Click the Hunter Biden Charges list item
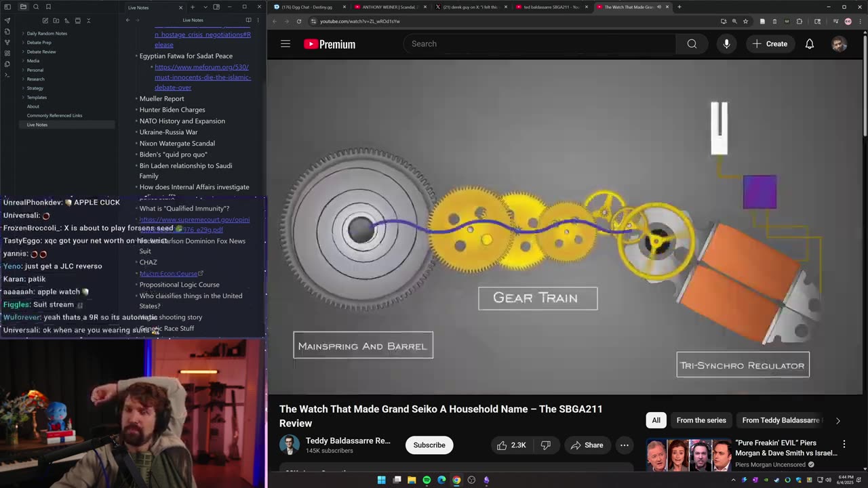The image size is (868, 488). pyautogui.click(x=172, y=110)
